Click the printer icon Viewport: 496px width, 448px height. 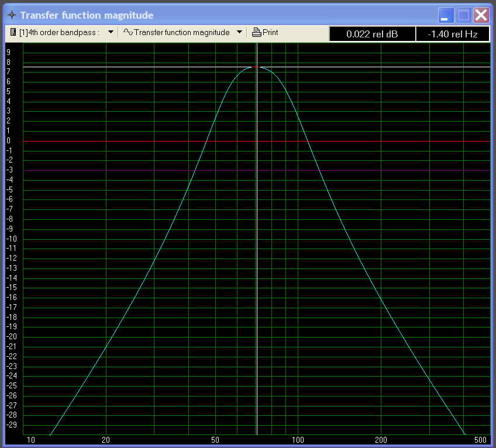click(256, 32)
